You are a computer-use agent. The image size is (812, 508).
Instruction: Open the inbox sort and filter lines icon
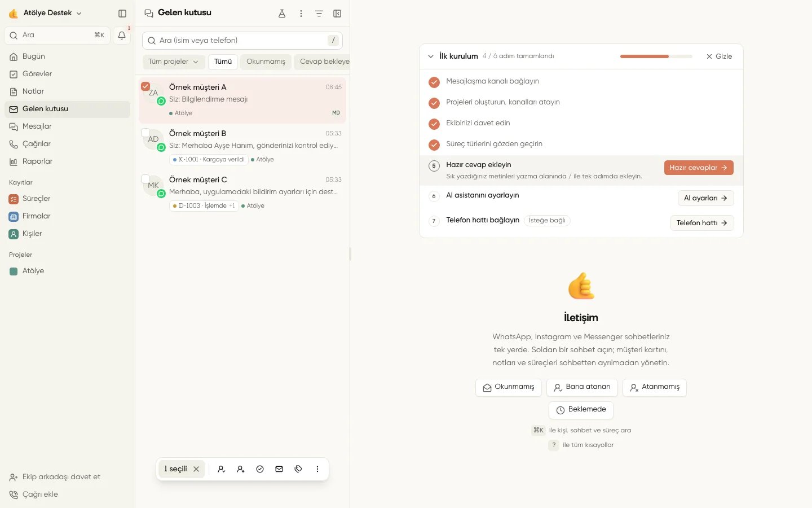coord(319,14)
